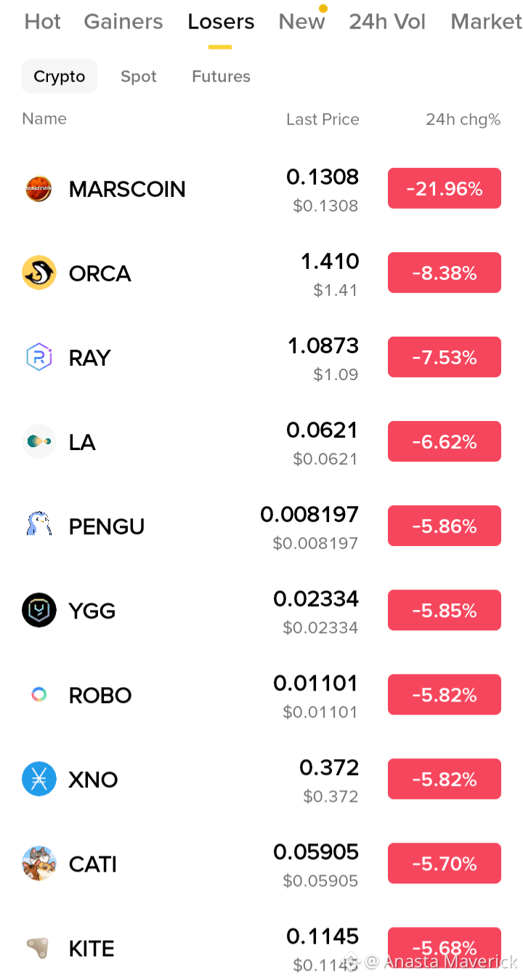Tap the YGG shield logo
The image size is (523, 980).
coord(39,611)
